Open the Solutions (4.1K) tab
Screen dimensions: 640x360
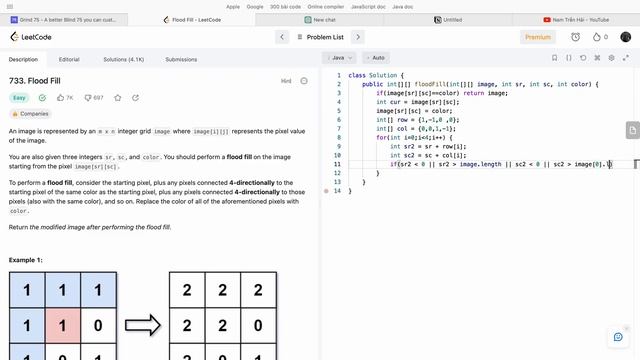[124, 59]
